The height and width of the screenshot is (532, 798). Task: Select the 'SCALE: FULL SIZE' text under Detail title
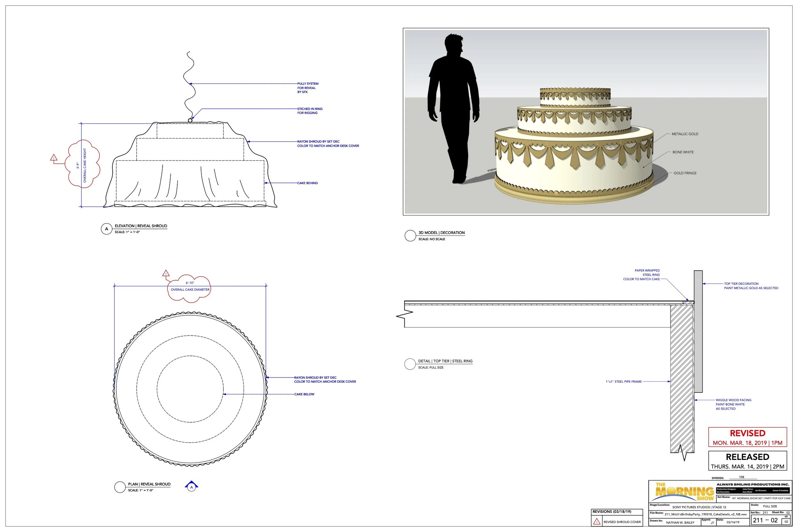pos(431,367)
